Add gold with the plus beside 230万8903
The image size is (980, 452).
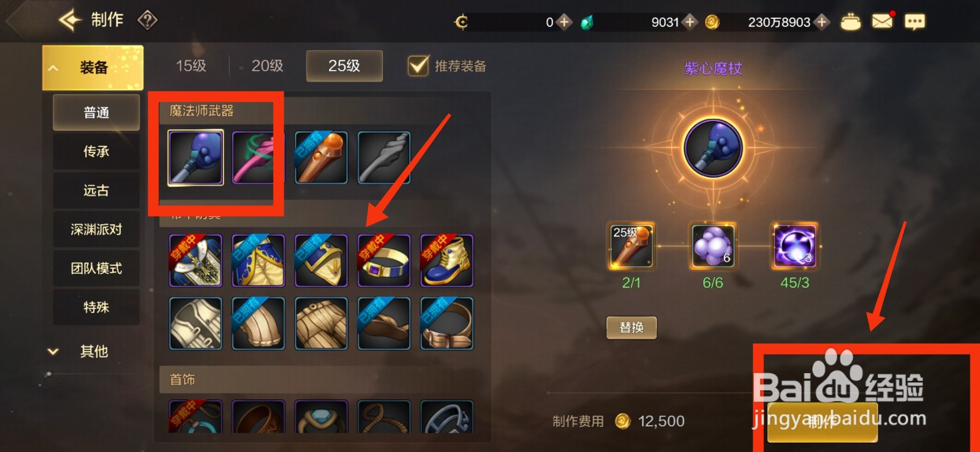click(x=822, y=22)
